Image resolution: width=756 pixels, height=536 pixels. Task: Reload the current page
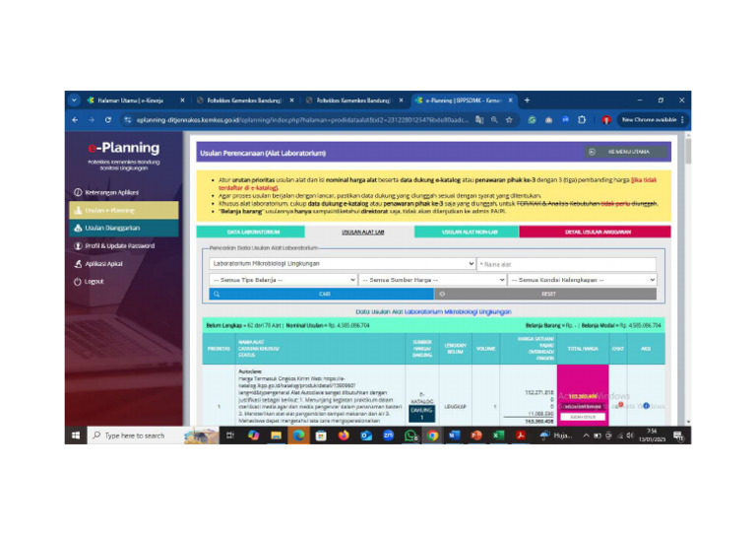point(108,120)
